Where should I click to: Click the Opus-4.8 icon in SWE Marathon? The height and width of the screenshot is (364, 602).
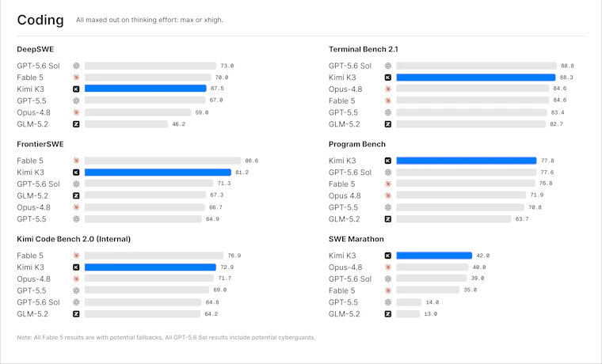(x=388, y=267)
